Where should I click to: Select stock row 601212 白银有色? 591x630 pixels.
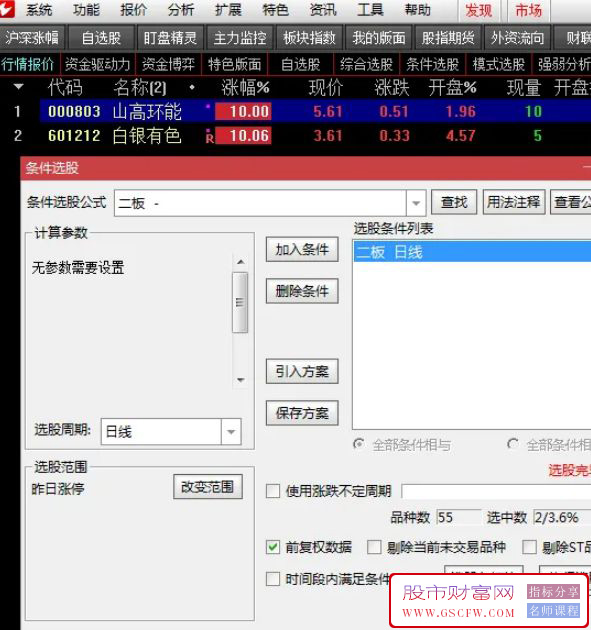pos(295,136)
